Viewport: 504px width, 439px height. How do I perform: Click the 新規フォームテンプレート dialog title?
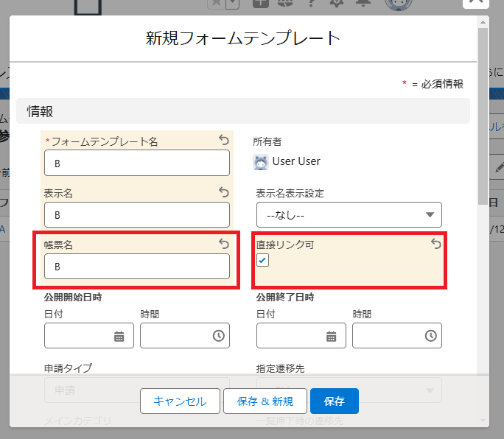(242, 38)
